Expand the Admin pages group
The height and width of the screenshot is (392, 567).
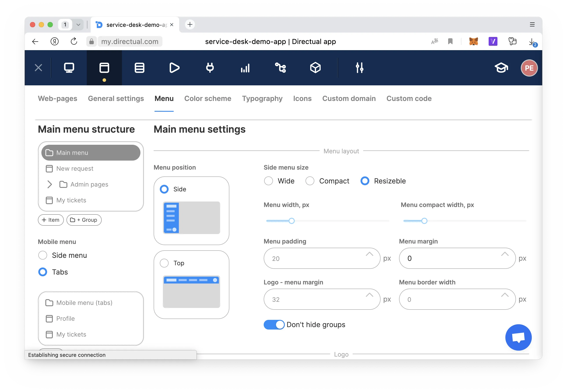point(50,185)
